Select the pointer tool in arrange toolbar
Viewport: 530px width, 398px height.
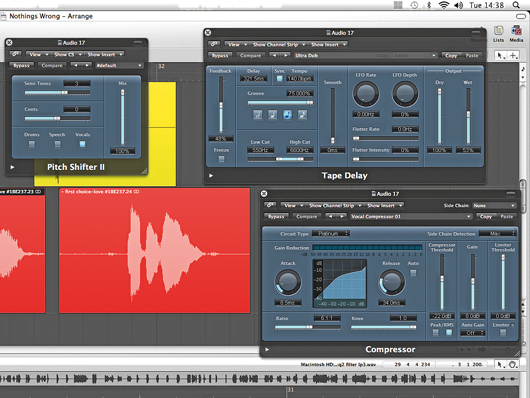click(500, 55)
